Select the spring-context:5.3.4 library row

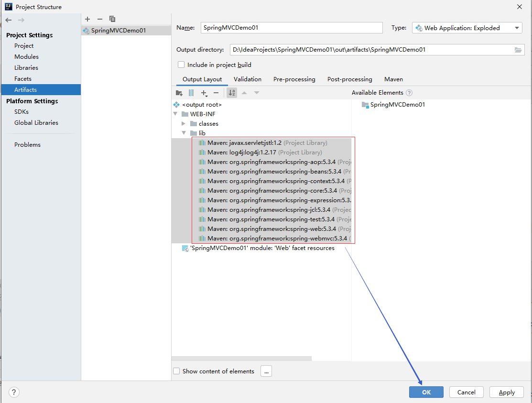tap(261, 181)
